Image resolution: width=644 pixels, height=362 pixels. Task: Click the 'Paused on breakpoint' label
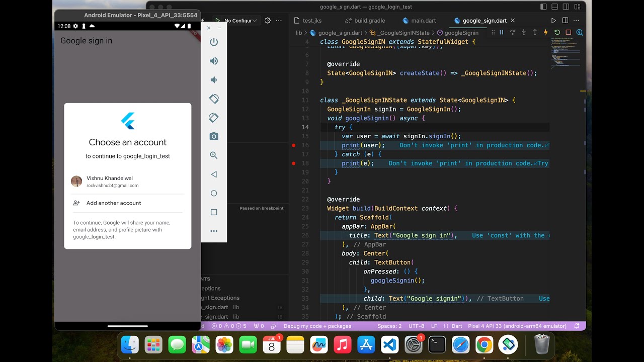click(262, 208)
